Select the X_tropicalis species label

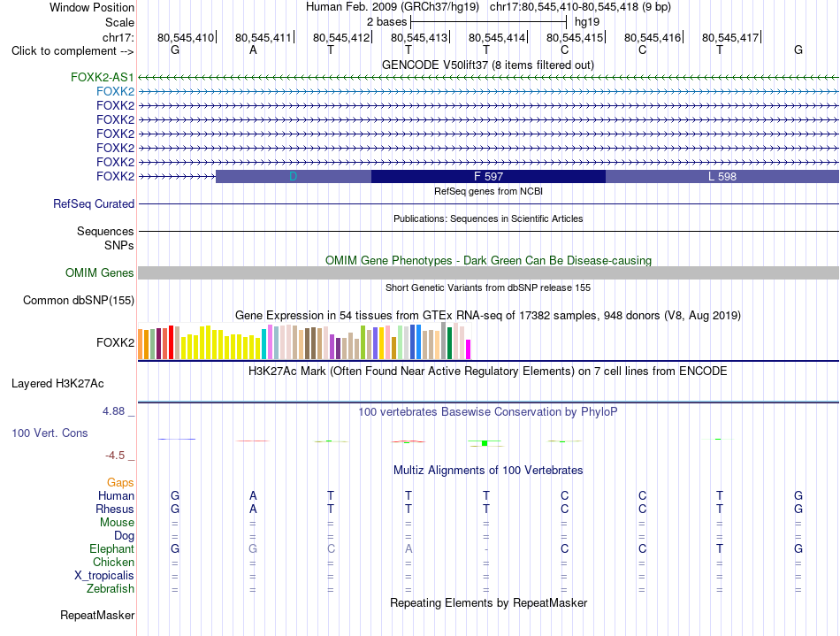click(x=104, y=576)
